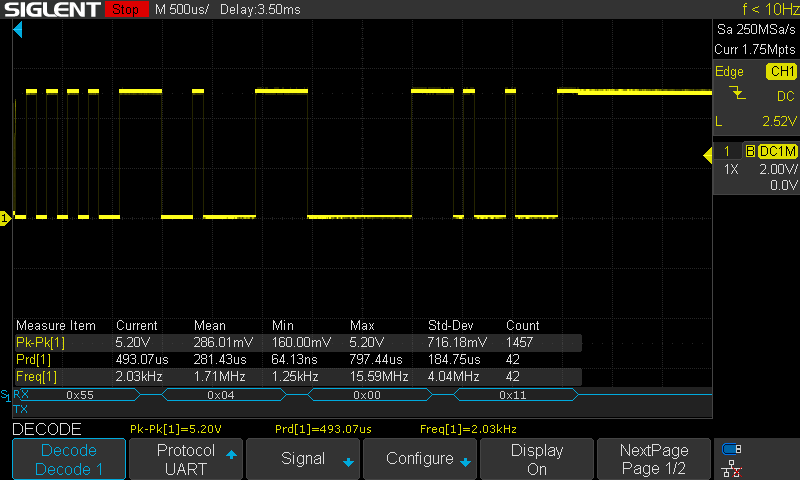The height and width of the screenshot is (480, 800).
Task: Go to NextPage Page 1/2
Action: (x=654, y=459)
